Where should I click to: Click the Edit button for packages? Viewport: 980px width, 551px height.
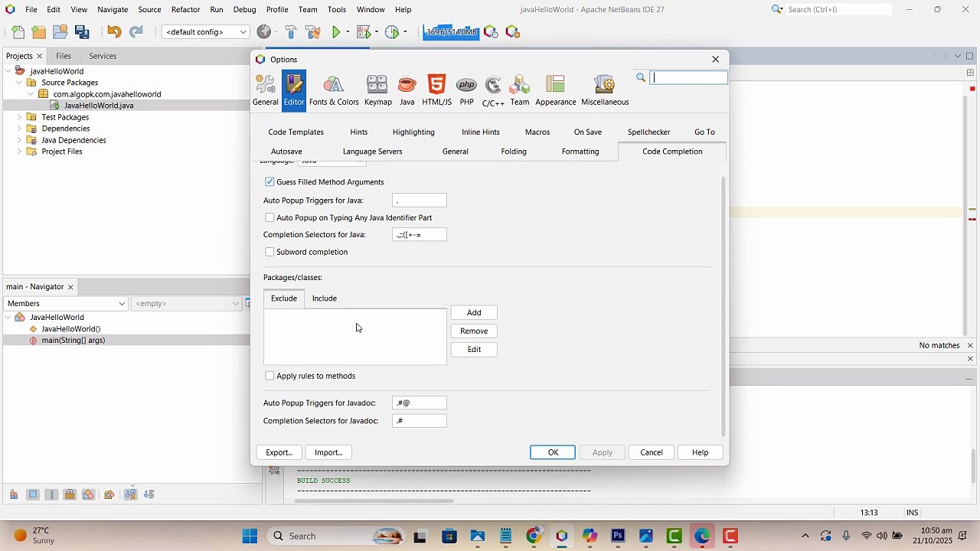click(474, 350)
